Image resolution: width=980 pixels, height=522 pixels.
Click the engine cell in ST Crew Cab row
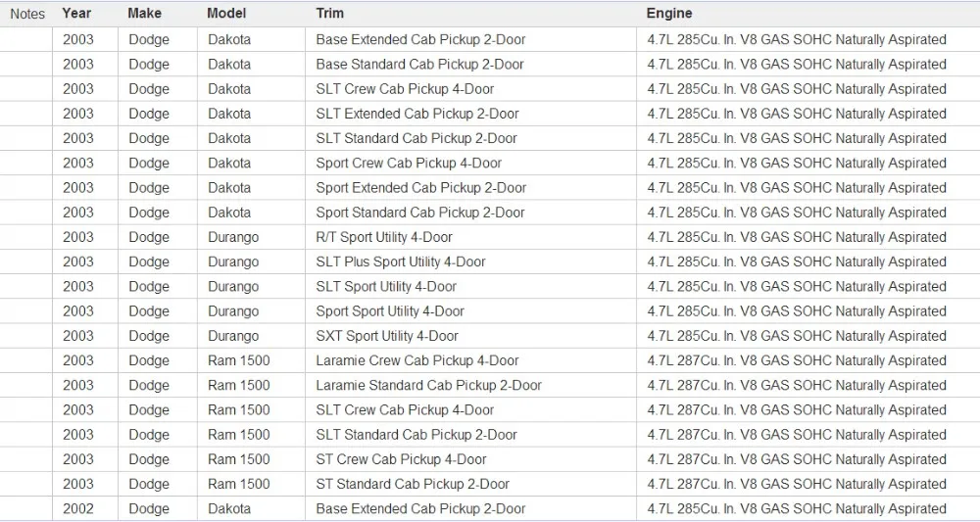click(x=797, y=459)
